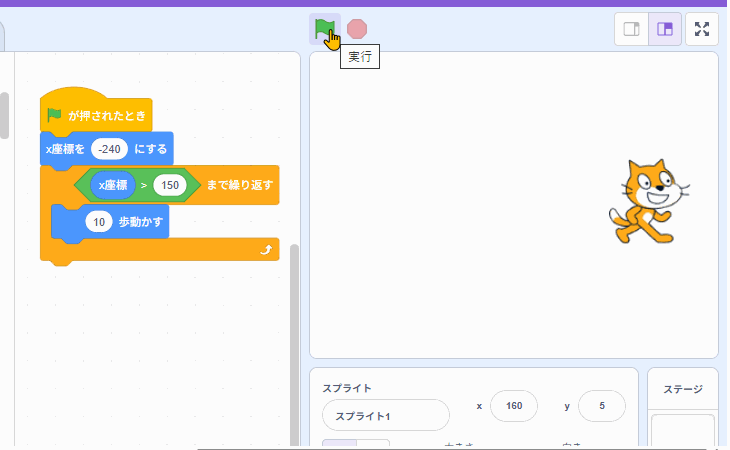Click the loop arrow icon on repeat block

(x=266, y=250)
